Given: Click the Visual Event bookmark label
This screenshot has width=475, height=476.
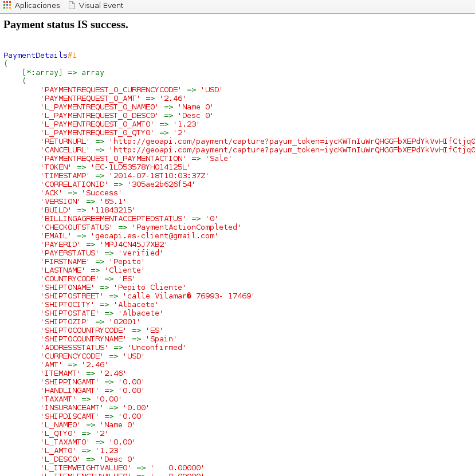Looking at the screenshot, I should 101,6.
